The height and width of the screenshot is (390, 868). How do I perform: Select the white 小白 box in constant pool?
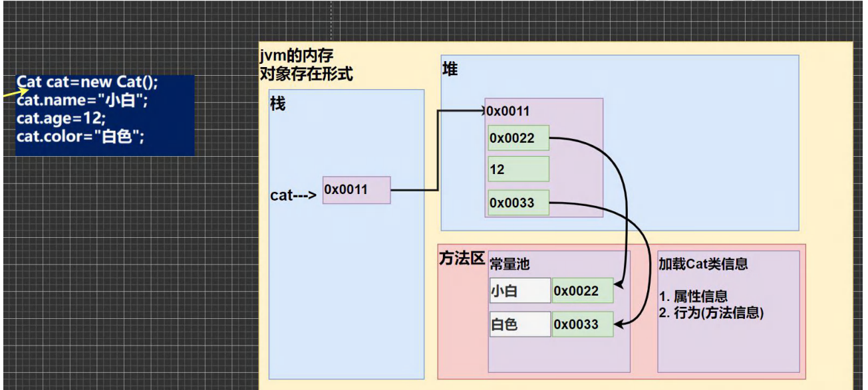tap(520, 291)
